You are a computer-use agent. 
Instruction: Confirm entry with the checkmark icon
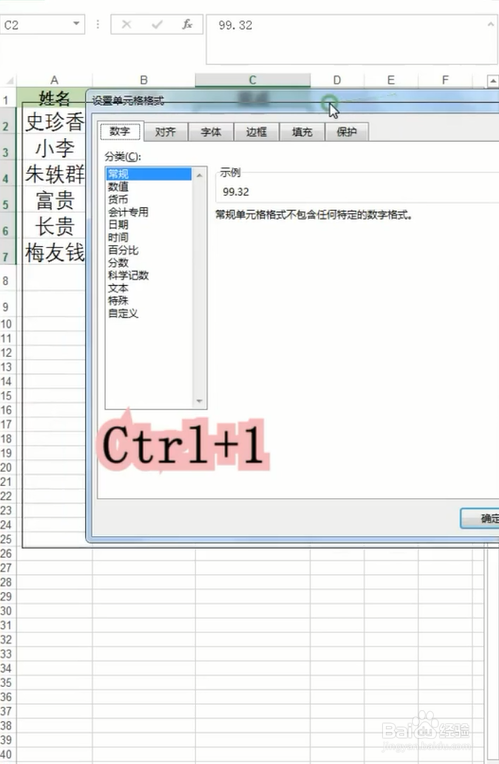coord(157,24)
